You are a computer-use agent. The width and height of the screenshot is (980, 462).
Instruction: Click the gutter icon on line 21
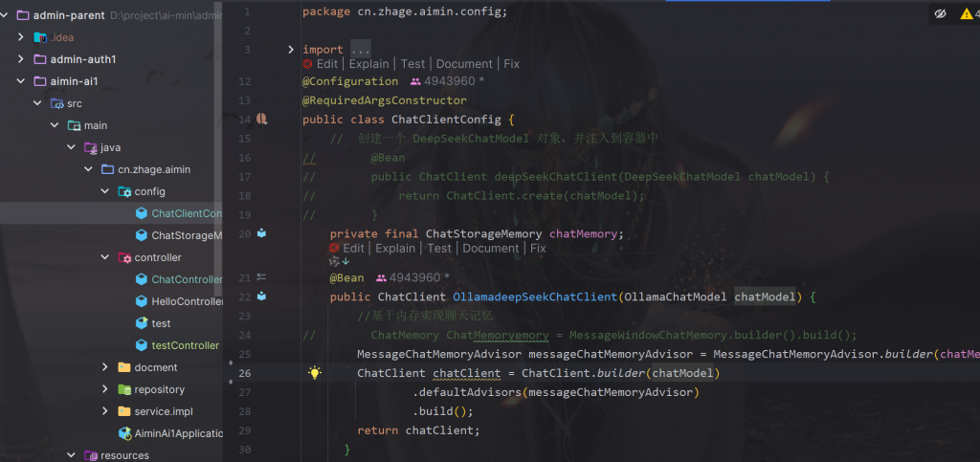261,277
